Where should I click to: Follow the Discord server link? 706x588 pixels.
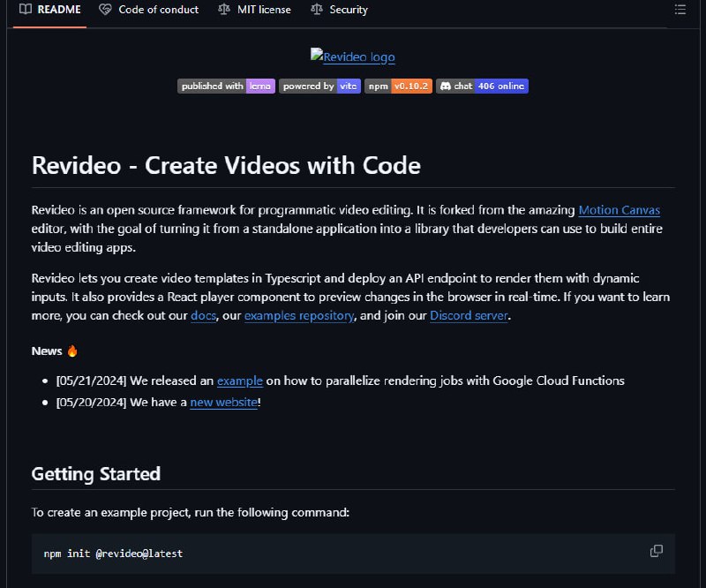tap(469, 315)
